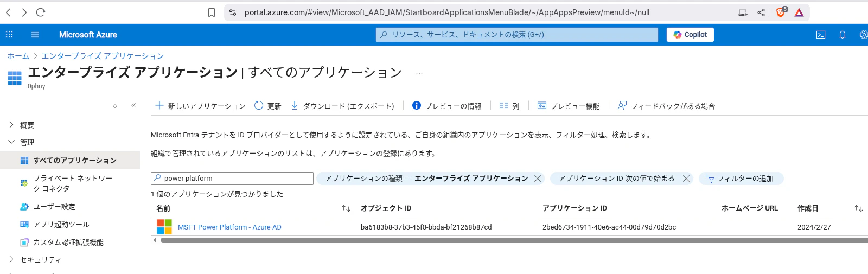Open portal settings gear icon
Viewport: 868px width, 274px height.
point(864,35)
